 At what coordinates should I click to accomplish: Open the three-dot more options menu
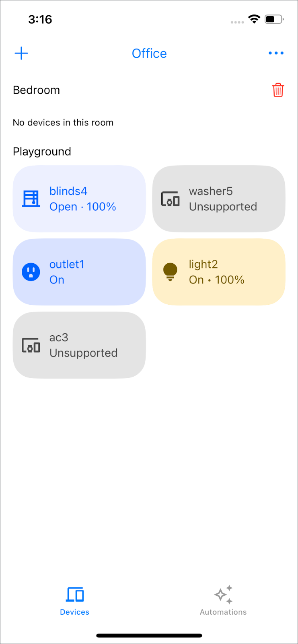(x=276, y=53)
